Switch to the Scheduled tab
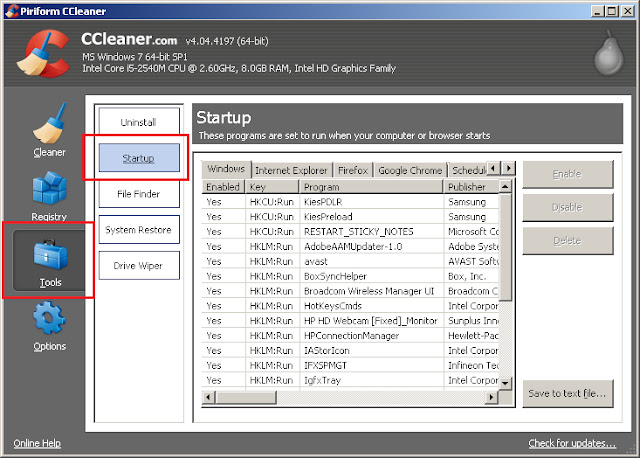Viewport: 640px width, 458px height. pyautogui.click(x=468, y=170)
